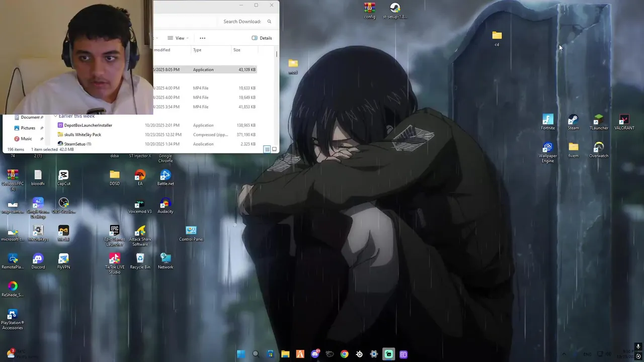Open Music in Explorer sidebar

point(26,139)
